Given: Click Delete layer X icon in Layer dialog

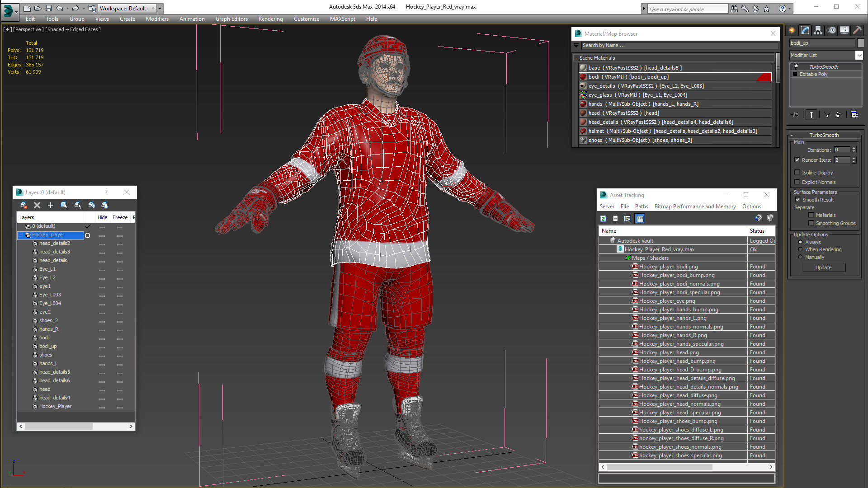Looking at the screenshot, I should 37,205.
